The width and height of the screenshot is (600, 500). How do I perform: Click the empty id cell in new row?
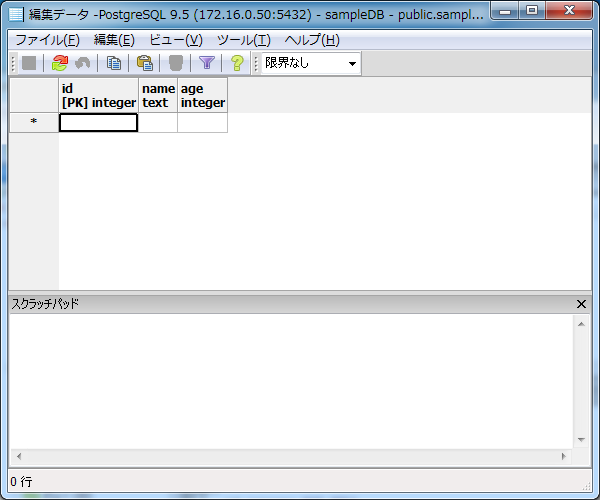(98, 122)
